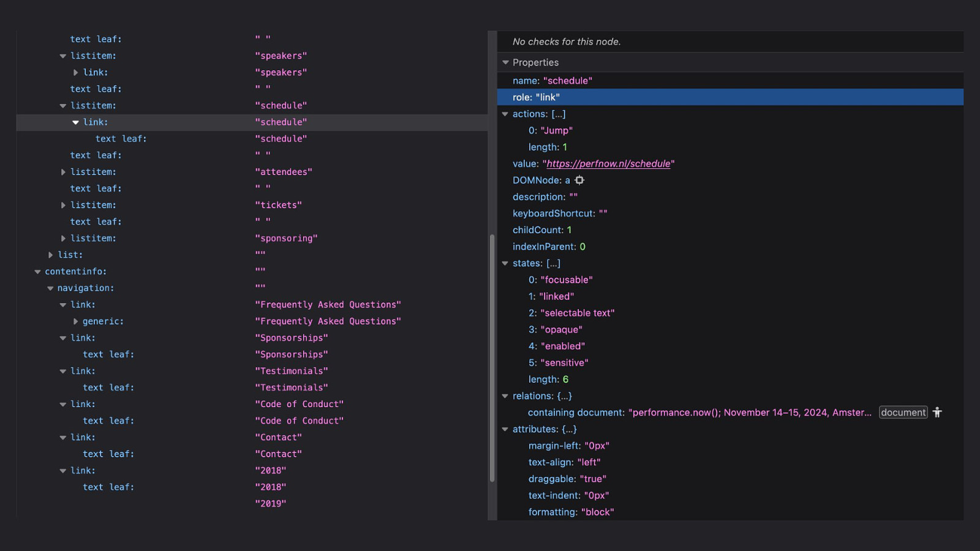Click the "2019" value at tree bottom
This screenshot has width=980, height=551.
point(271,504)
